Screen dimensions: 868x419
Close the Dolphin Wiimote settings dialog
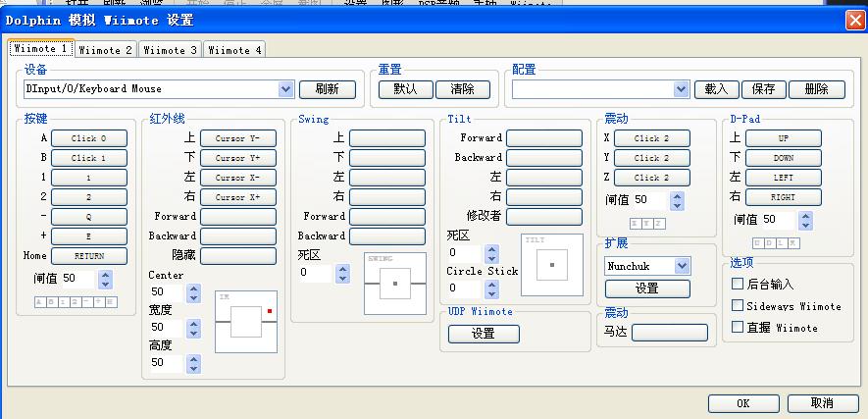click(x=854, y=21)
